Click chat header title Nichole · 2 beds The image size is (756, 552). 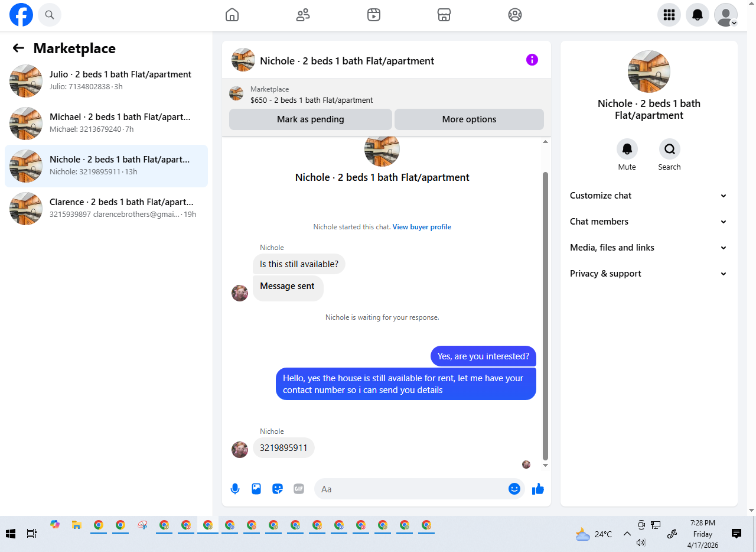coord(347,61)
